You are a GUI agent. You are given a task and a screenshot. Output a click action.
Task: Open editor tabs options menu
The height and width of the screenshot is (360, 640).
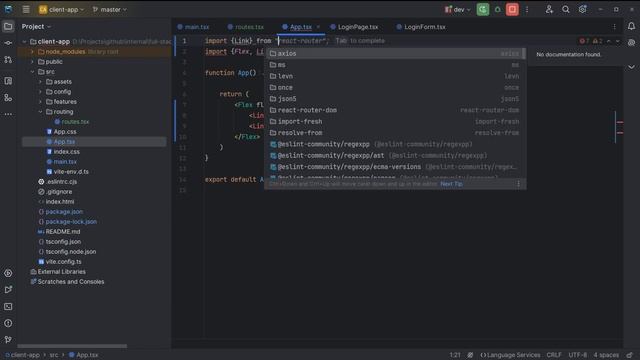click(614, 27)
